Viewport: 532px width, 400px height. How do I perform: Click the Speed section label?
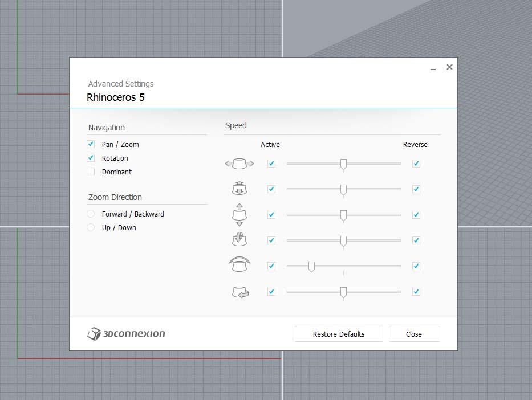[x=236, y=125]
